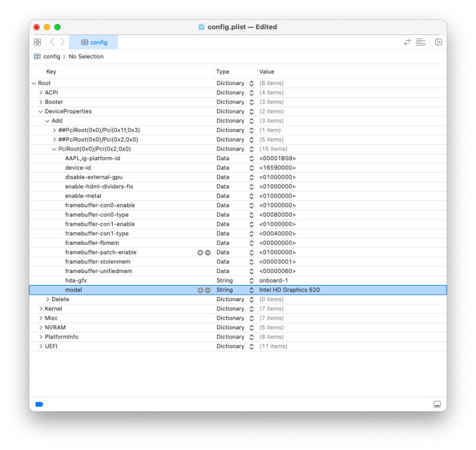Expand the NVRAM dictionary
This screenshot has height=450, width=476.
click(41, 328)
